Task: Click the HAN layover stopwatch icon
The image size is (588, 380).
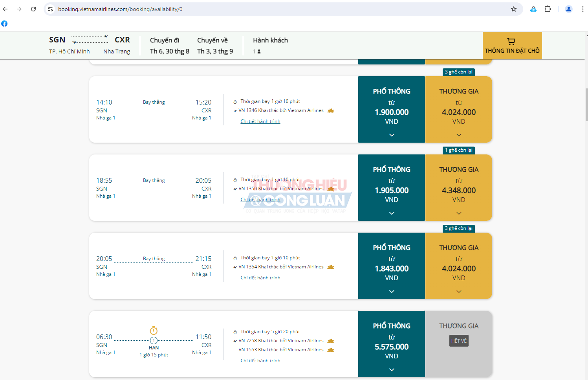Action: click(x=154, y=330)
